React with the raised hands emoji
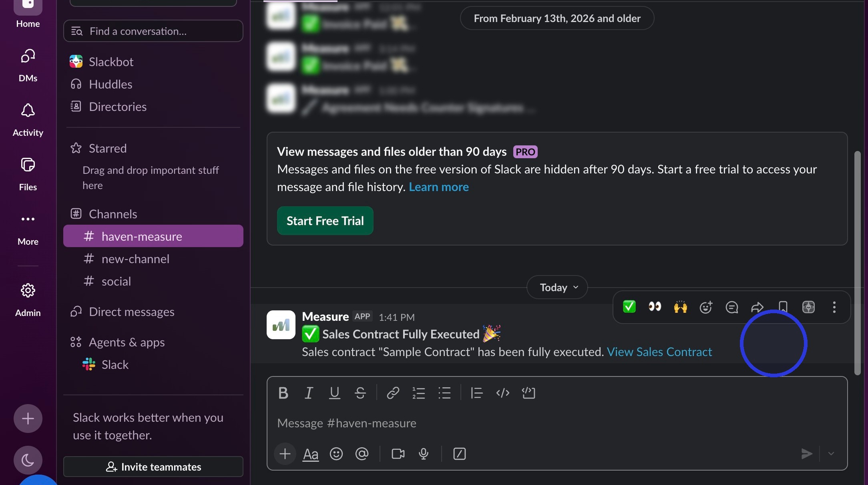Viewport: 868px width, 485px height. pyautogui.click(x=681, y=307)
